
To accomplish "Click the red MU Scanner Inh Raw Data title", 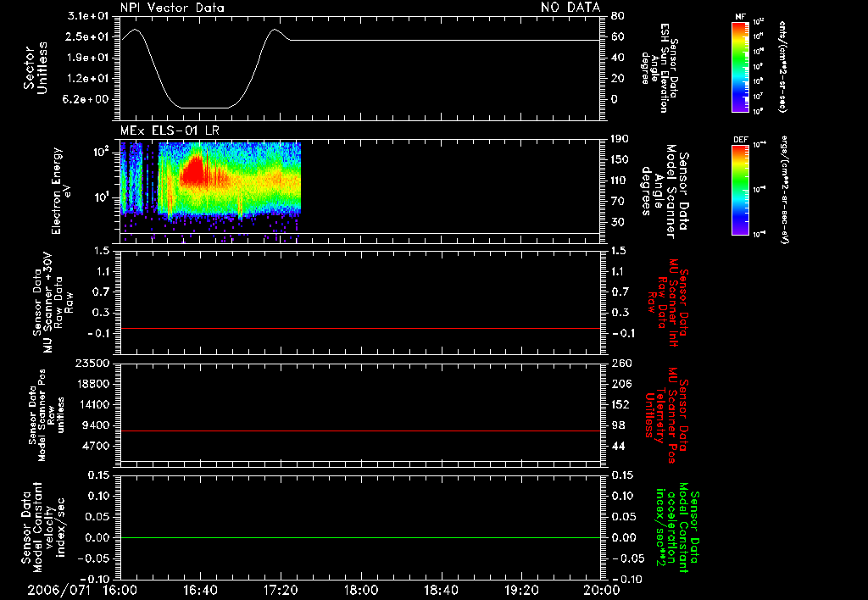I will tap(669, 303).
